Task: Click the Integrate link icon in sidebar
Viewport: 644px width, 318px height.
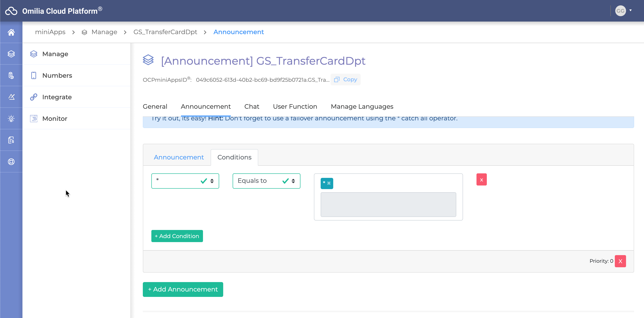Action: coord(33,97)
